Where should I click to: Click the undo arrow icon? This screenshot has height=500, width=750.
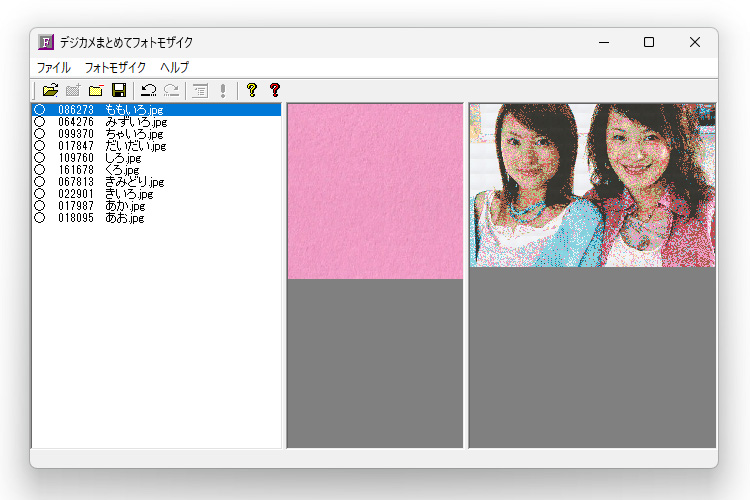148,90
